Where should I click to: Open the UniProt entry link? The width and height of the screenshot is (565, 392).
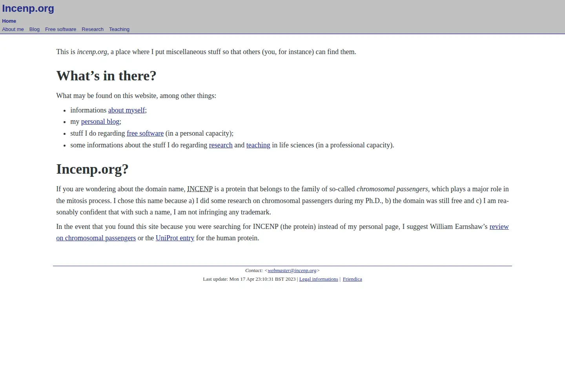(175, 238)
